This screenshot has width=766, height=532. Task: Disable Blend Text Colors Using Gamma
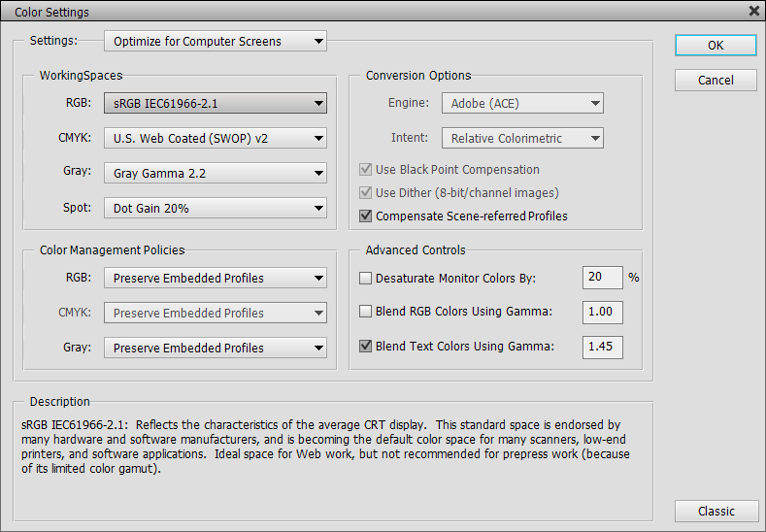pos(366,346)
